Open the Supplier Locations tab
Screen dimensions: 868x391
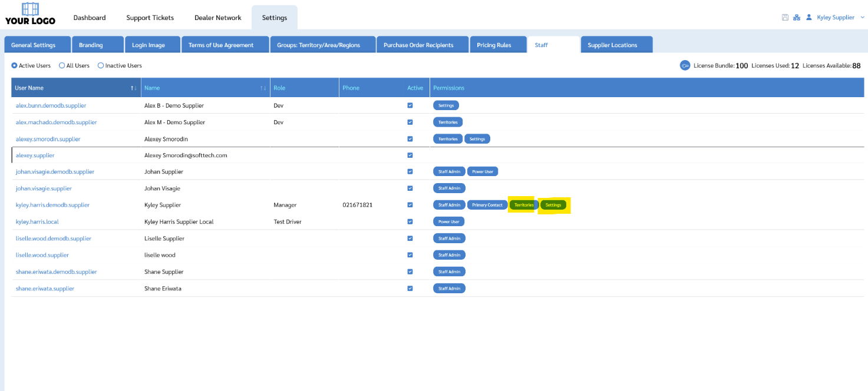click(x=612, y=45)
